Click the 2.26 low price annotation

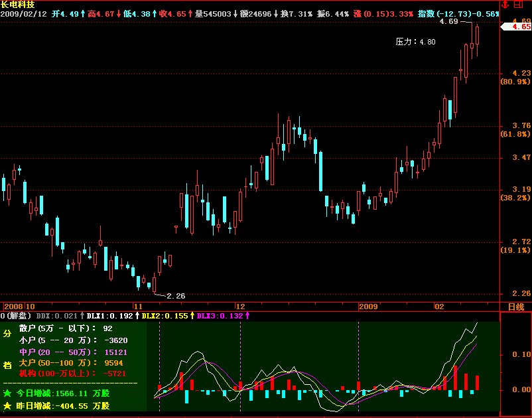coord(176,296)
